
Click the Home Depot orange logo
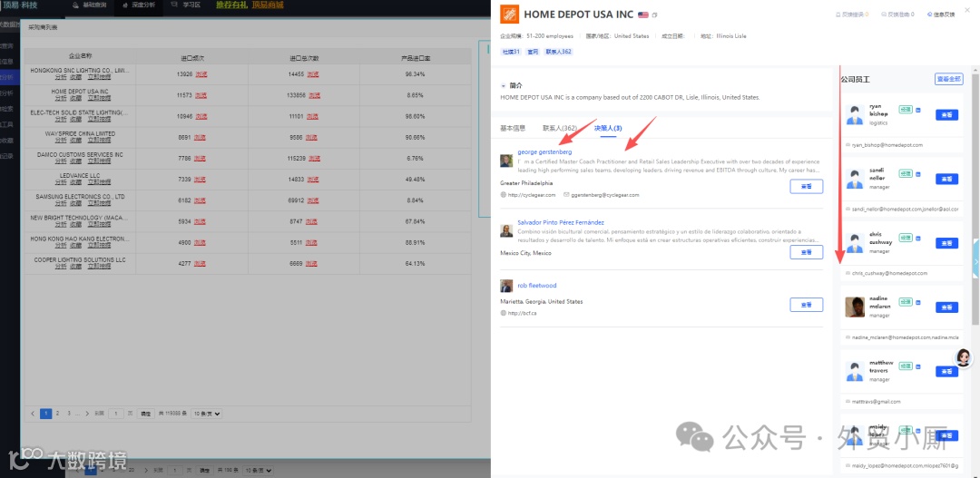tap(509, 15)
